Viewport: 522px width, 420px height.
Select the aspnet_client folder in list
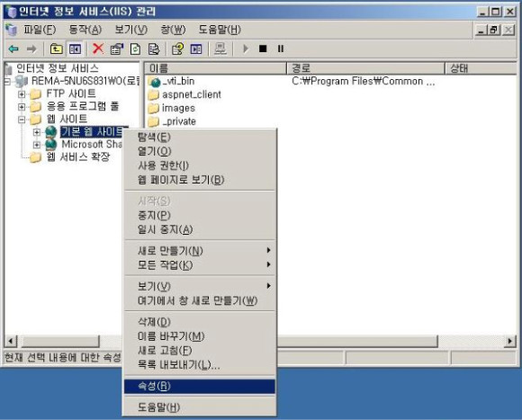click(x=192, y=94)
